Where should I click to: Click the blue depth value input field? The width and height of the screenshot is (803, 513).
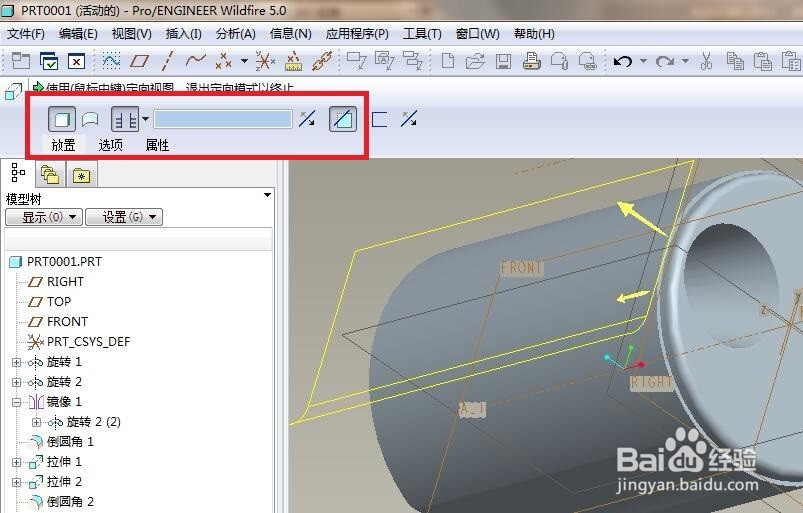click(223, 119)
